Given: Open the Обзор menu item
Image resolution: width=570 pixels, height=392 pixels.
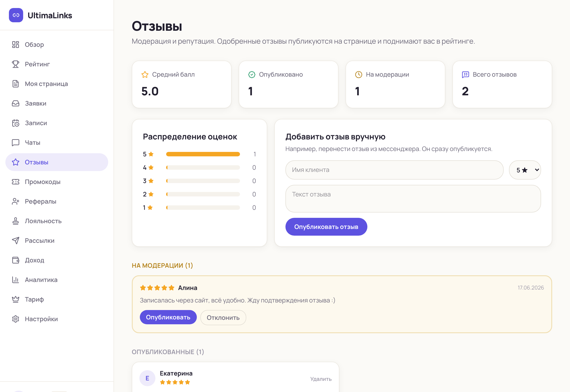Looking at the screenshot, I should tap(57, 45).
